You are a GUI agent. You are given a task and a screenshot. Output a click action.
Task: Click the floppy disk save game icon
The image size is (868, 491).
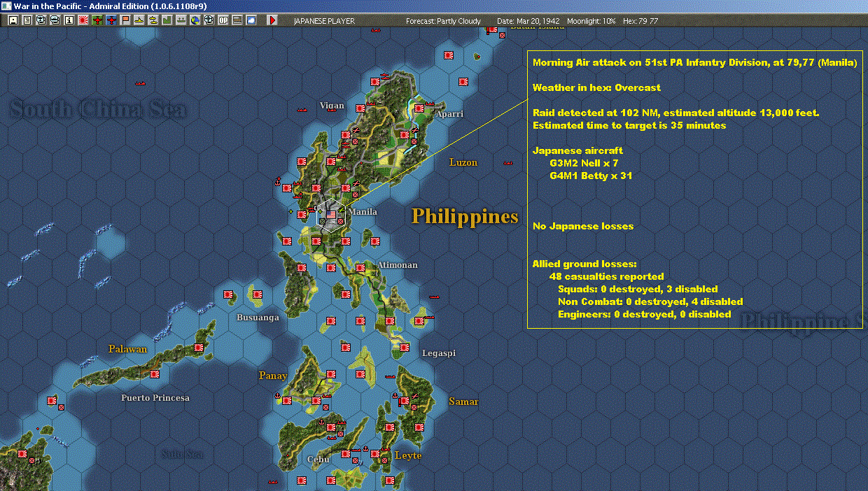[x=13, y=20]
